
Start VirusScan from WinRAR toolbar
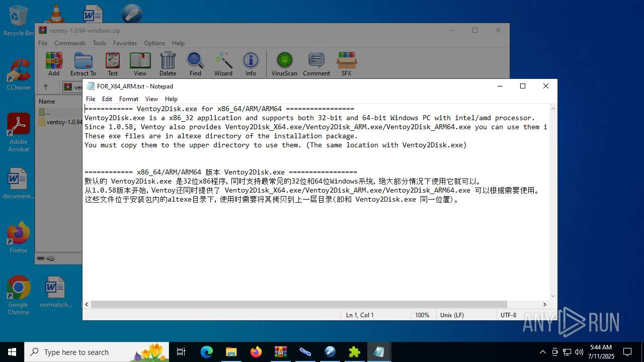(284, 64)
